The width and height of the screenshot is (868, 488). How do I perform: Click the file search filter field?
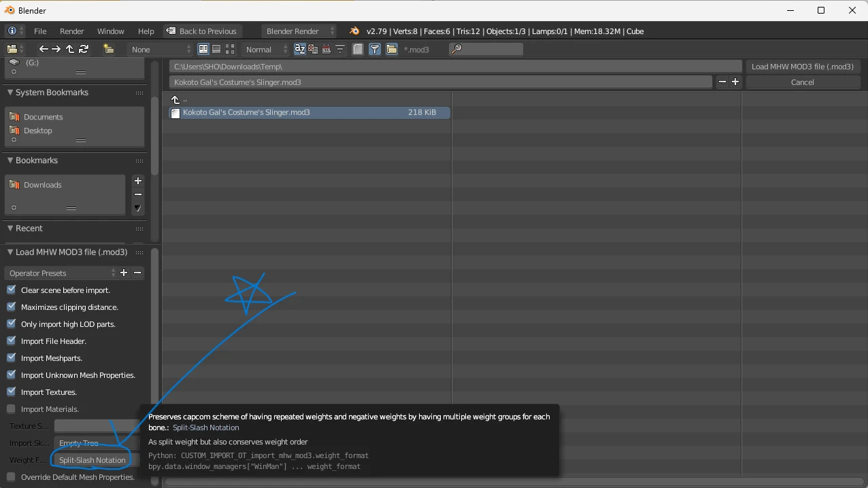pyautogui.click(x=486, y=49)
